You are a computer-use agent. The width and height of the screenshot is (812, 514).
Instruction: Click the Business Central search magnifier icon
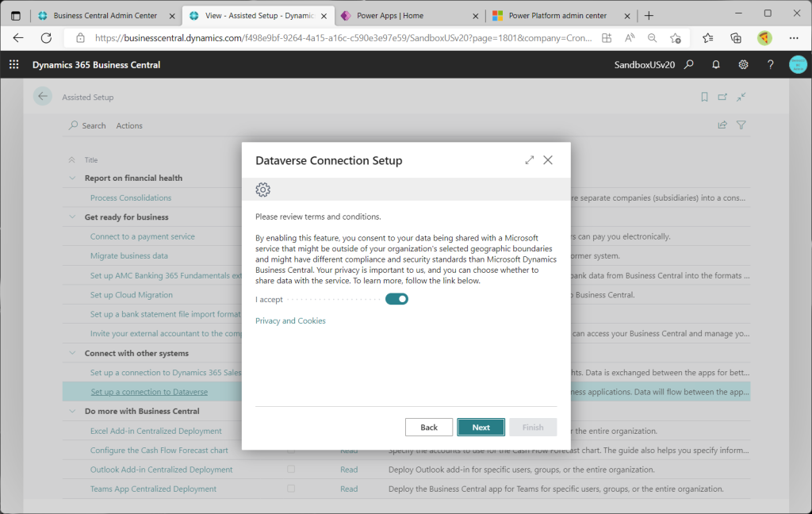point(689,64)
